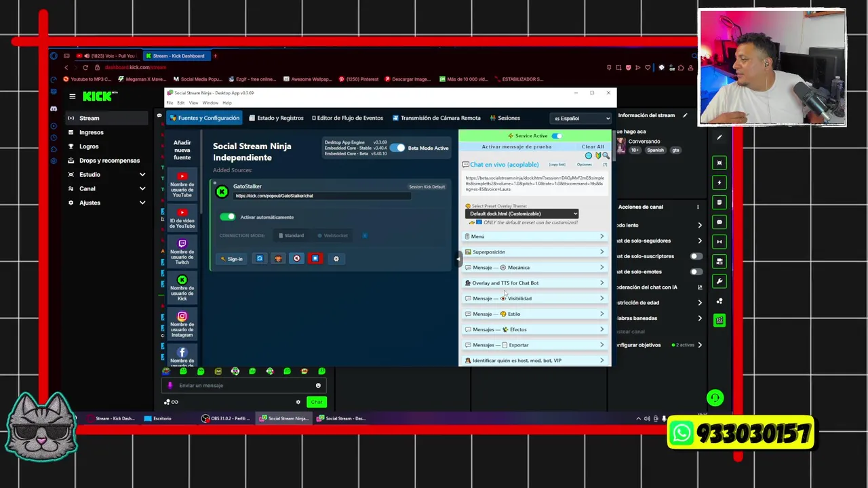Image resolution: width=868 pixels, height=488 pixels.
Task: Switch to the Voix YouTube browser tab
Action: (106, 56)
